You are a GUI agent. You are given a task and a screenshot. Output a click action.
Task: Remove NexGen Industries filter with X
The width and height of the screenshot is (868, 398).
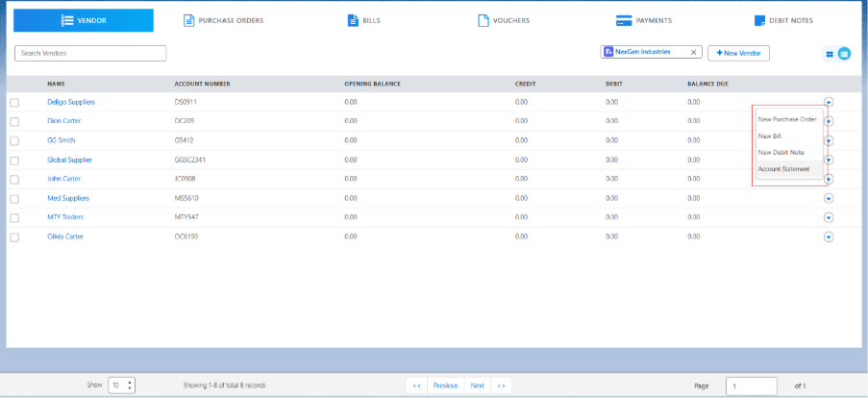pos(693,52)
